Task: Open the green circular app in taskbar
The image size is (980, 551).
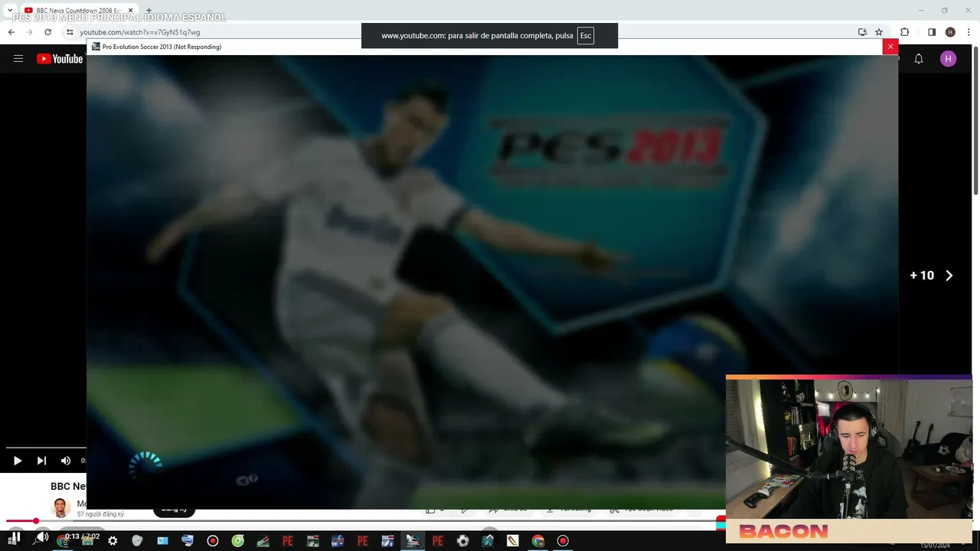Action: [237, 541]
